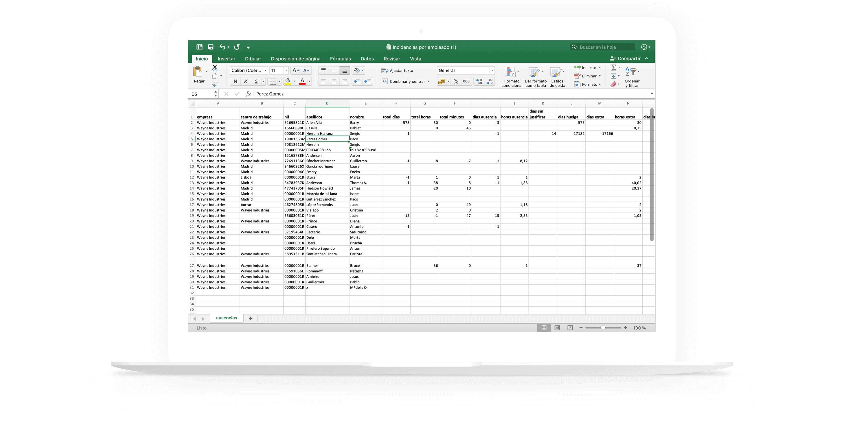This screenshot has width=868, height=434.
Task: Toggle bold N formatting
Action: point(235,82)
